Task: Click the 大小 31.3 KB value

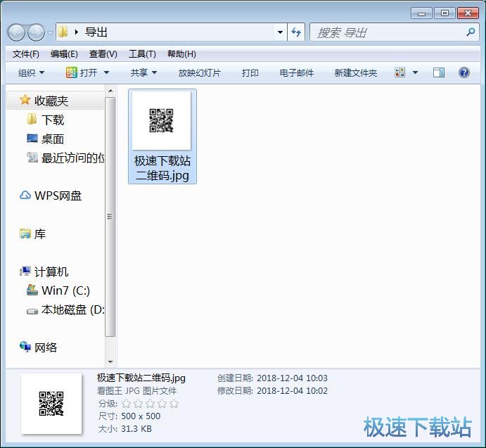Action: point(136,429)
